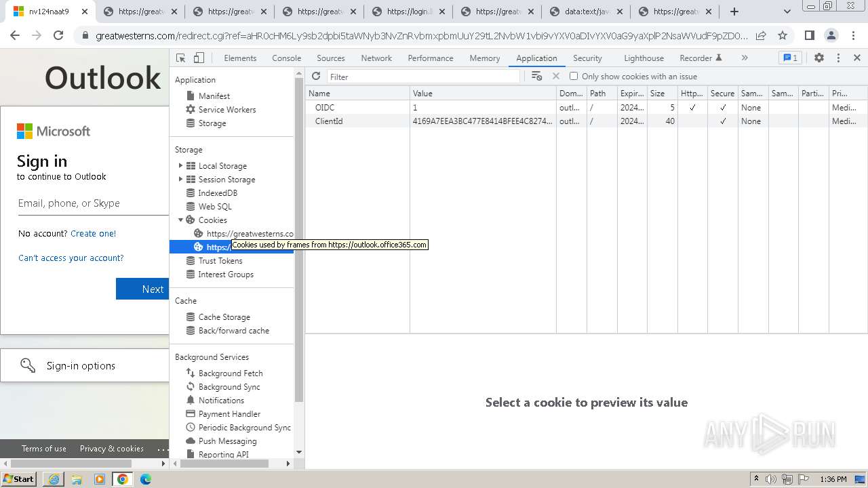Open Background Fetch service

pyautogui.click(x=231, y=373)
